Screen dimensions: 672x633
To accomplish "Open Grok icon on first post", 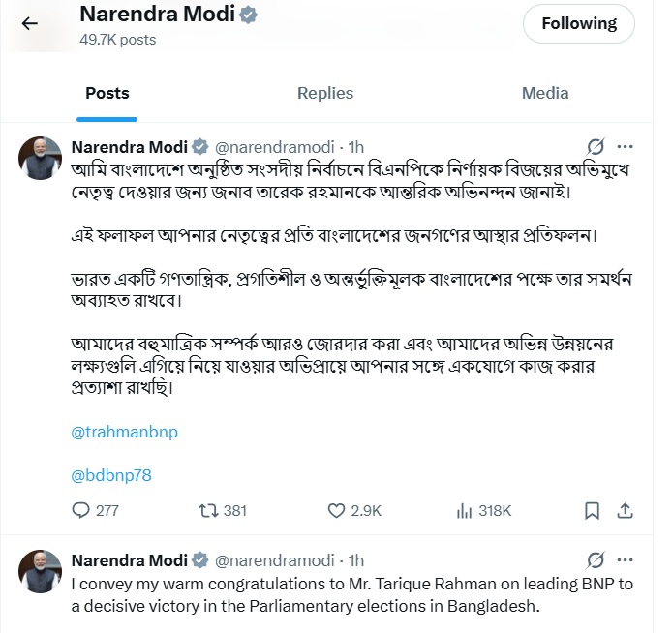I will [596, 147].
